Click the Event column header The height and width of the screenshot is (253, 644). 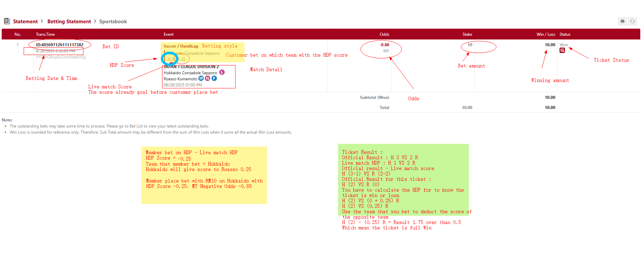169,34
